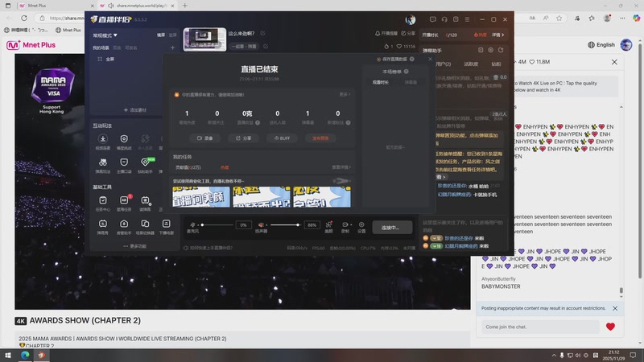Open the 读弹幕 tool icon
Image resolution: width=644 pixels, height=362 pixels.
tap(145, 200)
